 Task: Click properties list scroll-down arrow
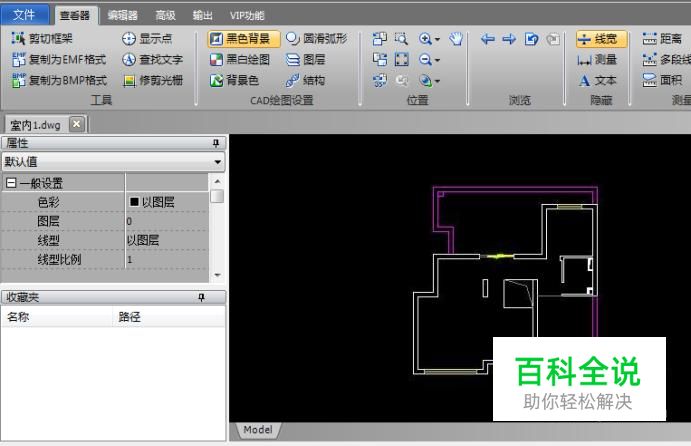[x=217, y=275]
